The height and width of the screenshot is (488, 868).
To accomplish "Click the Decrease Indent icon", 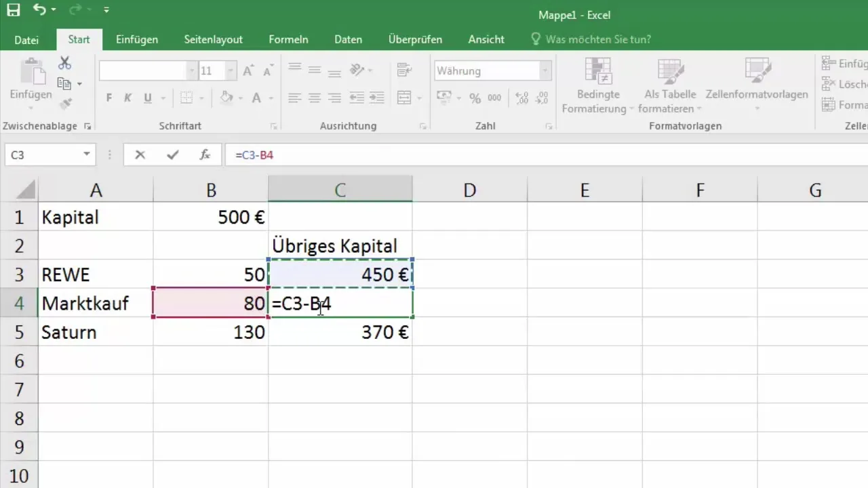I will point(356,98).
